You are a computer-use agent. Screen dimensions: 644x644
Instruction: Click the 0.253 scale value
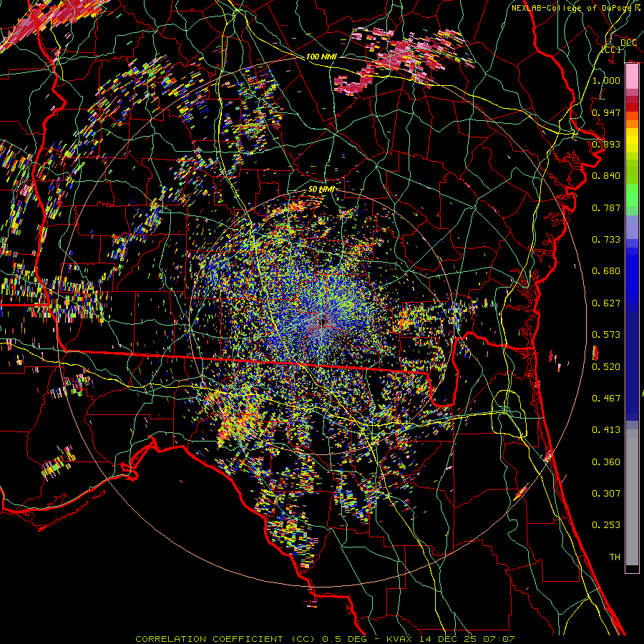point(606,525)
